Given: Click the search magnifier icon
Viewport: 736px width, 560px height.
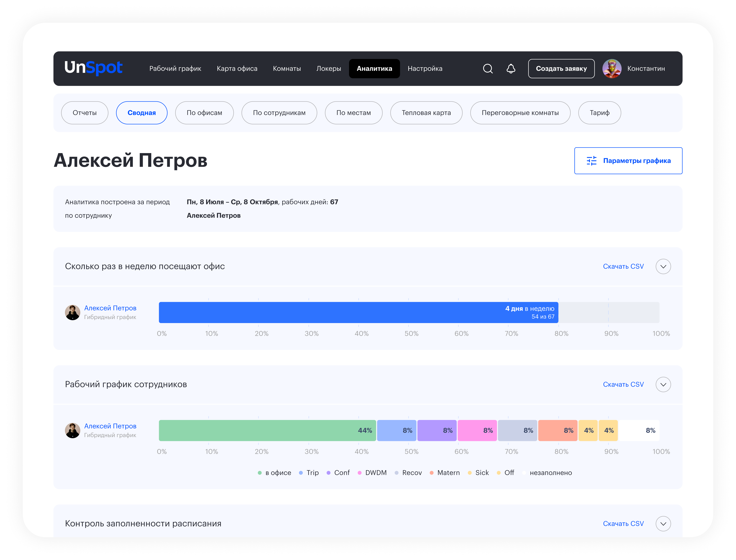Looking at the screenshot, I should pos(488,69).
